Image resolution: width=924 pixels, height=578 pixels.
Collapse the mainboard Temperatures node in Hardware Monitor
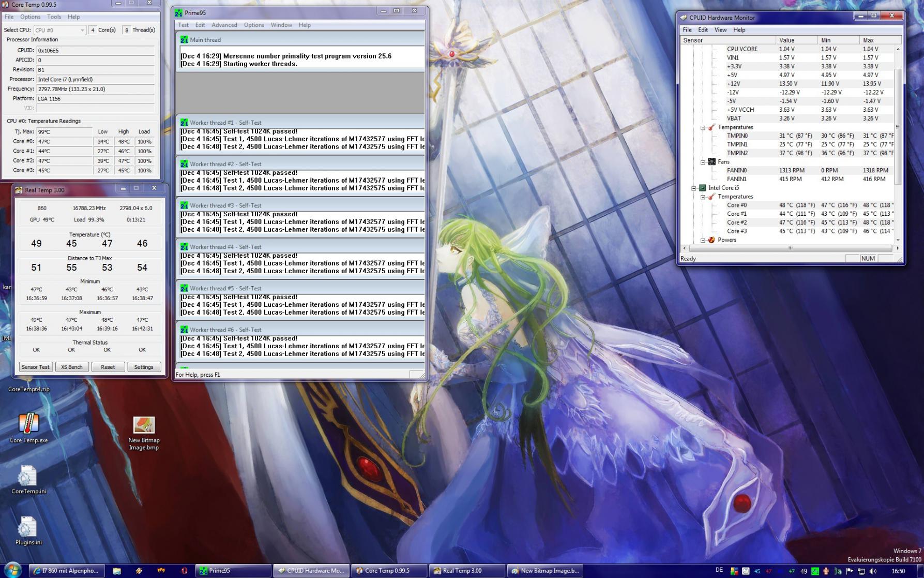703,127
